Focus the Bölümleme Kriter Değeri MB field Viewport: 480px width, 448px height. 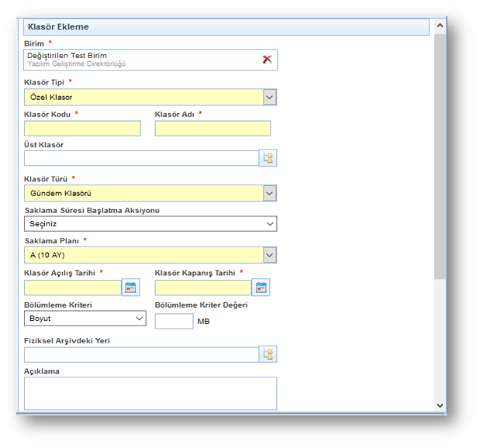(174, 321)
